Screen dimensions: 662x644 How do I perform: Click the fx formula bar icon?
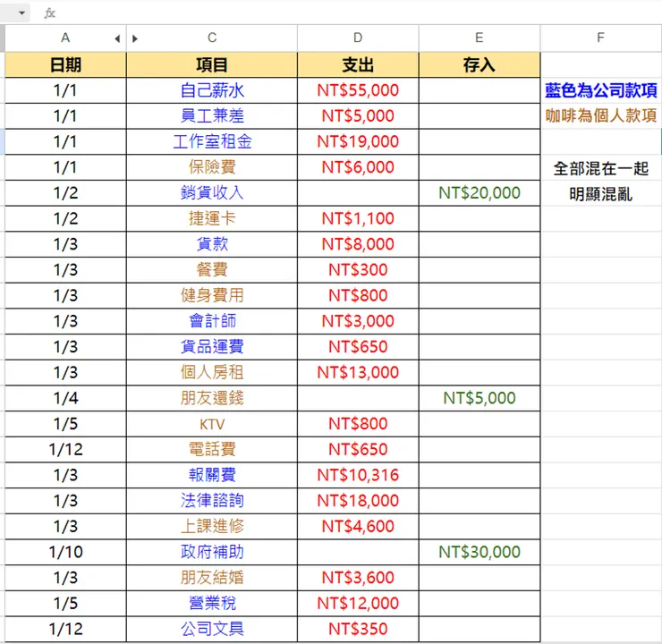tap(50, 13)
